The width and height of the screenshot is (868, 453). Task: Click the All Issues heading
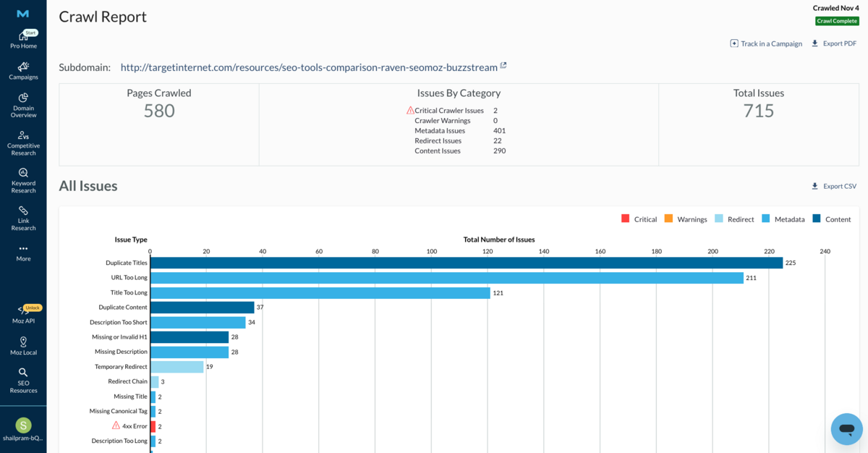pyautogui.click(x=88, y=186)
